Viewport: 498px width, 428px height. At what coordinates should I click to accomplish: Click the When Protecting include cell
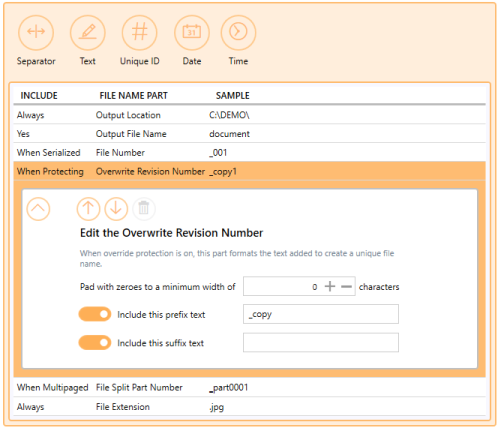50,172
